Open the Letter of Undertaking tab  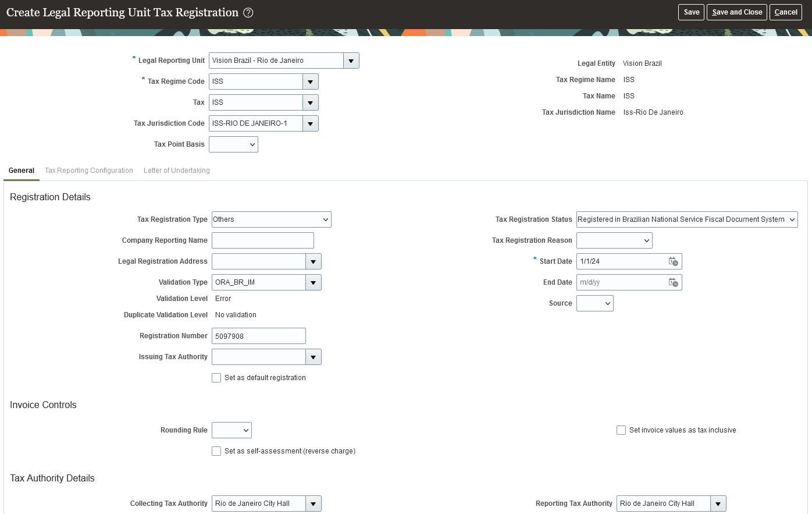pos(176,171)
